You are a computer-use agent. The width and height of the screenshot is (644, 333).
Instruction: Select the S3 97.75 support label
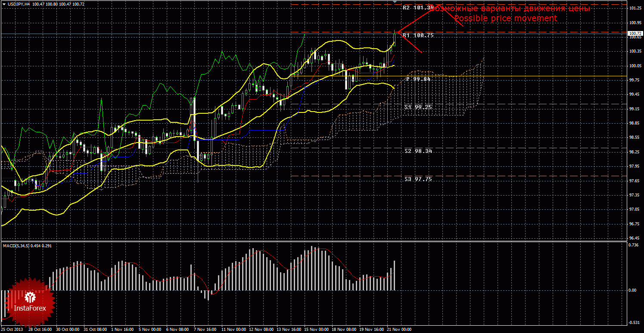tap(418, 179)
